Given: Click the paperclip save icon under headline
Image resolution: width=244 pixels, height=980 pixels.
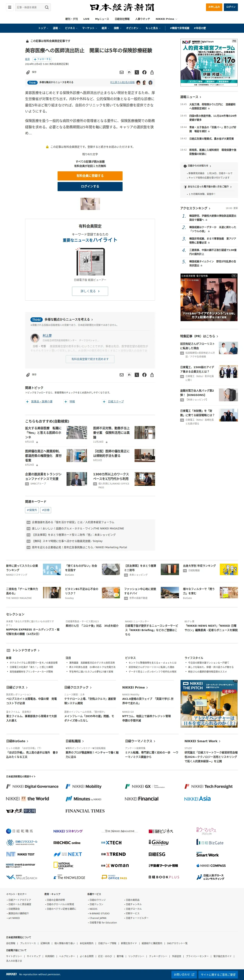Looking at the screenshot, I should point(28,72).
